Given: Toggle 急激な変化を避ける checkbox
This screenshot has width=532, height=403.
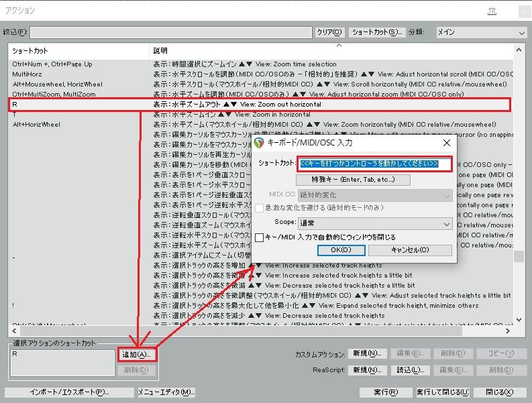Looking at the screenshot, I should (259, 208).
